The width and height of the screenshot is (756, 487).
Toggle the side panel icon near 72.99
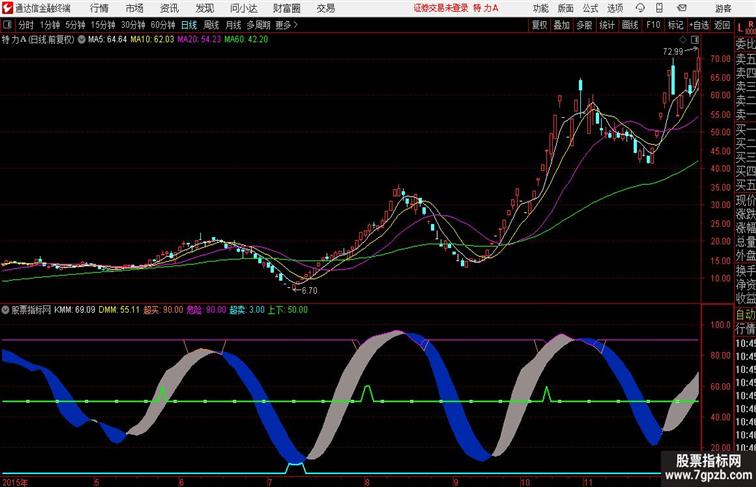[x=695, y=40]
